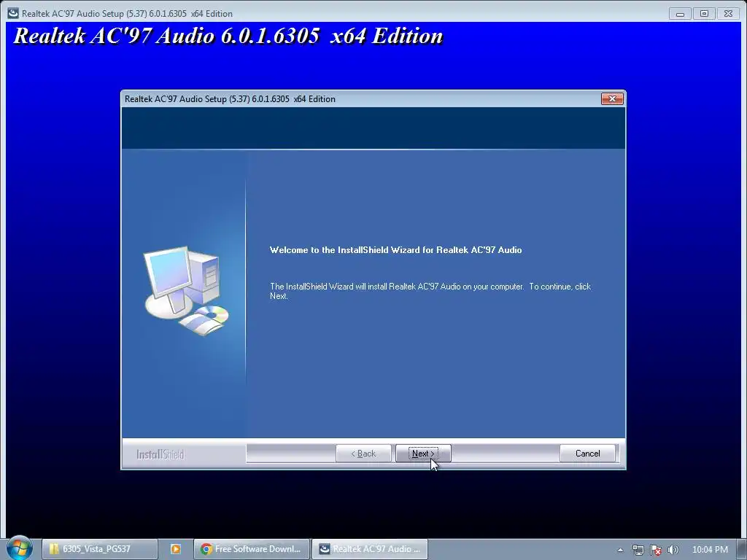The height and width of the screenshot is (560, 747).
Task: Click the Cancel button in the wizard
Action: coord(587,454)
